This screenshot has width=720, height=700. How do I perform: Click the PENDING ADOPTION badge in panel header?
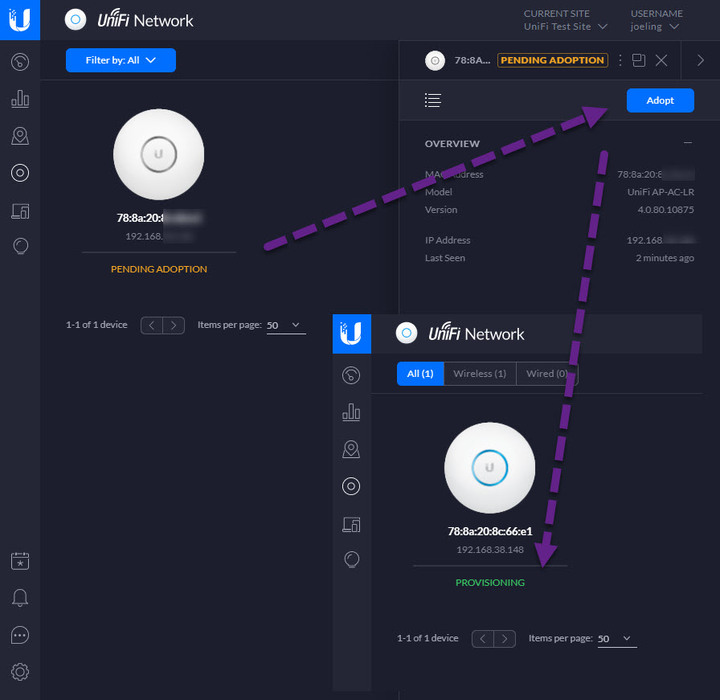[x=552, y=60]
